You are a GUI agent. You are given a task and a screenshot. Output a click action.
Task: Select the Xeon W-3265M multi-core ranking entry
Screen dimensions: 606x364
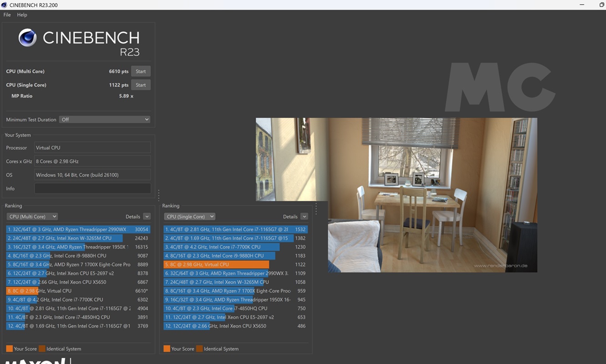77,238
